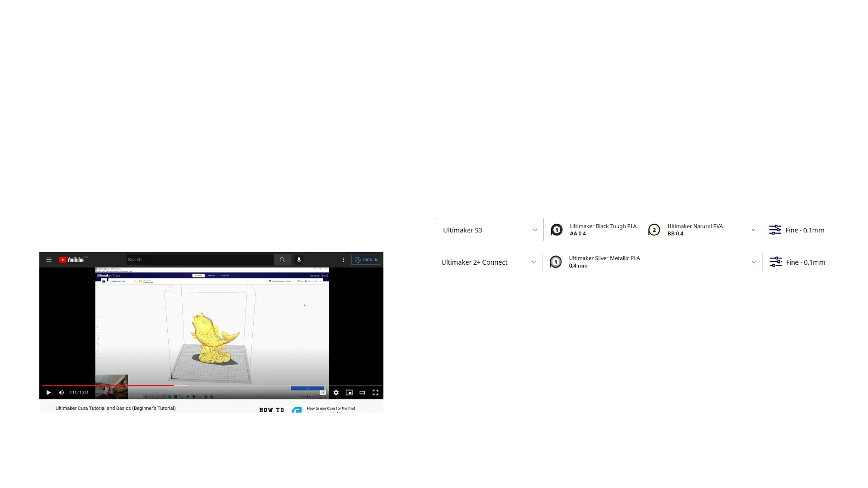Switch to theater mode view
This screenshot has height=488, width=868.
(x=362, y=393)
